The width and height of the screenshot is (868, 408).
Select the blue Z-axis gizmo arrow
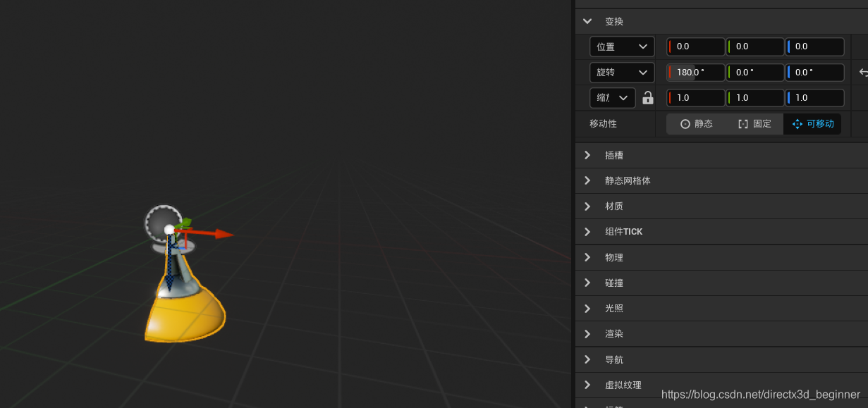[169, 265]
